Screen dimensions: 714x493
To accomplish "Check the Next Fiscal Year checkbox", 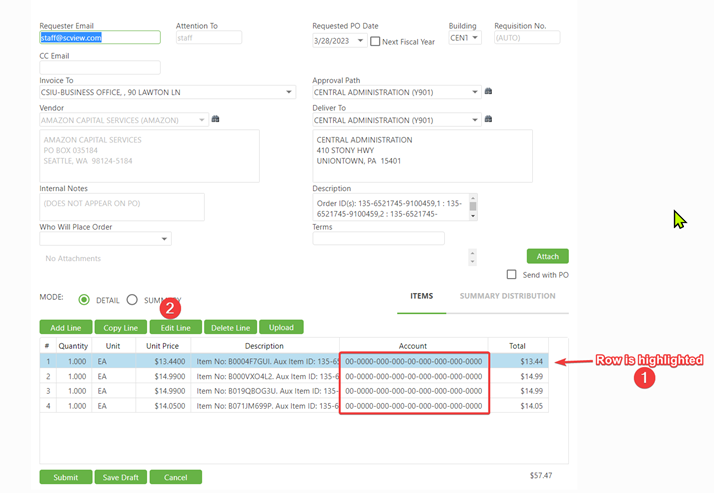I will click(x=375, y=41).
